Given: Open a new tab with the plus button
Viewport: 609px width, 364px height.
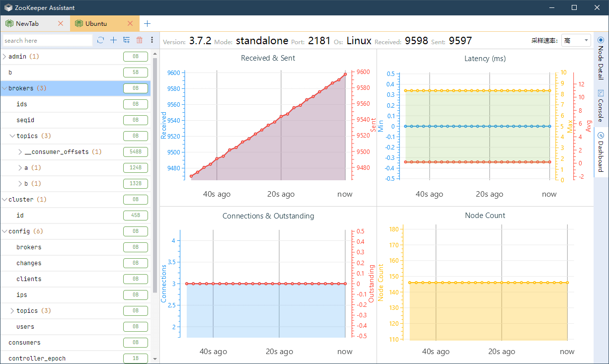Looking at the screenshot, I should (147, 23).
